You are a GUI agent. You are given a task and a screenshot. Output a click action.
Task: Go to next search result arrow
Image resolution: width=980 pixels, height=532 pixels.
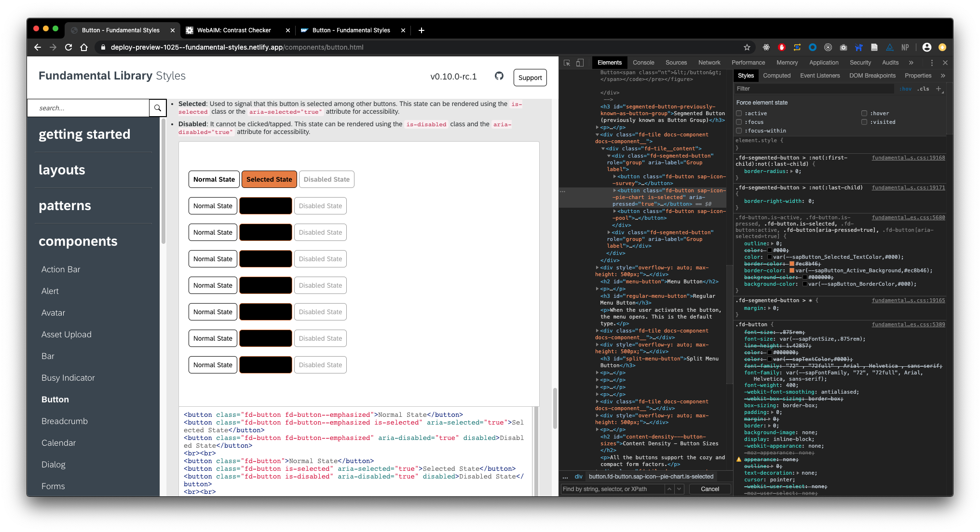tap(679, 489)
